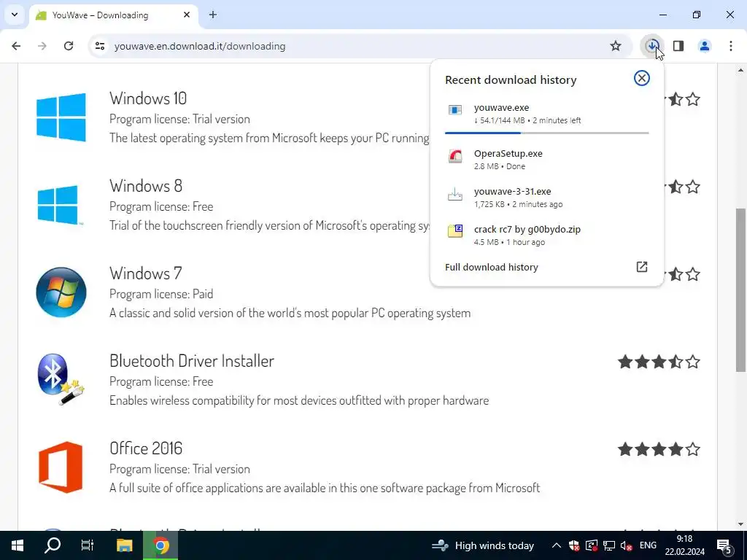Click the crack rc7 zip file icon
This screenshot has width=747, height=560.
[x=455, y=231]
